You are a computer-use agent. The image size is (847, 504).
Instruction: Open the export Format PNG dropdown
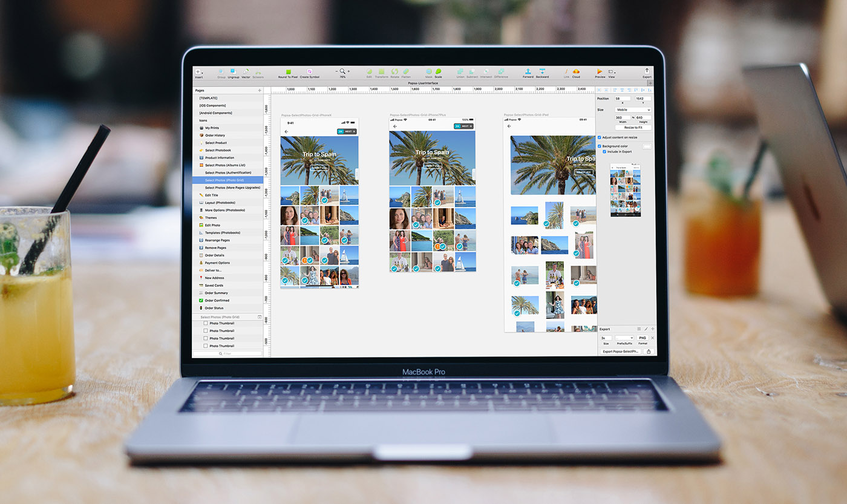coord(643,338)
